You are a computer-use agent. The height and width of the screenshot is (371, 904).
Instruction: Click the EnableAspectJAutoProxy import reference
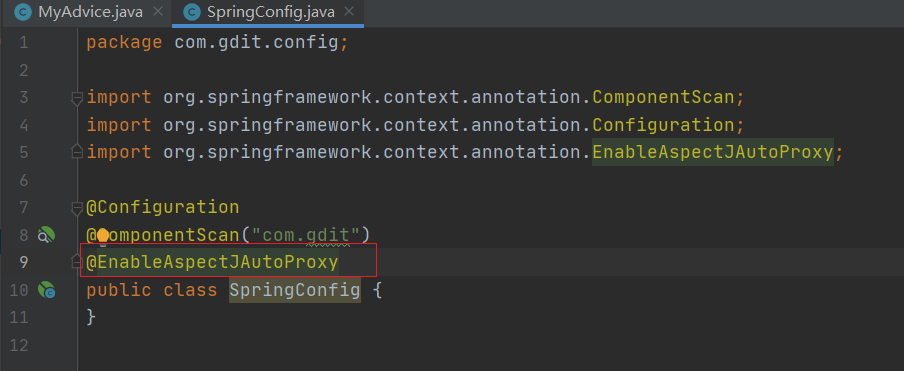pyautogui.click(x=713, y=153)
